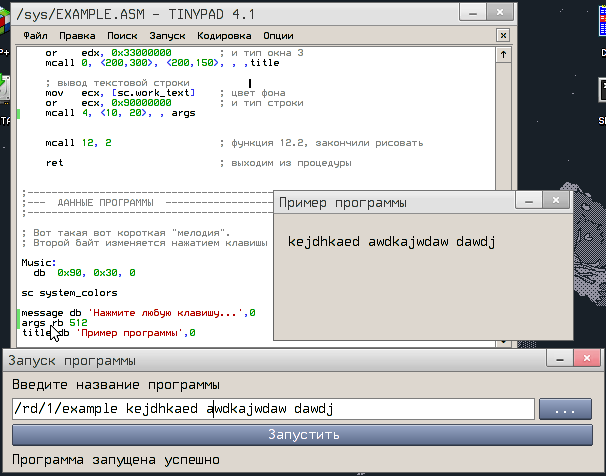Open the Правка menu

click(77, 34)
